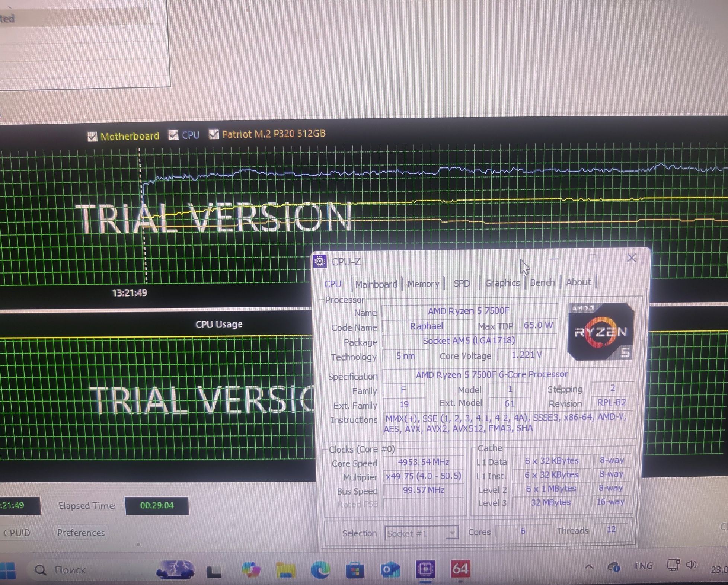Click the Preferences button in AIDA64
Image resolution: width=728 pixels, height=585 pixels.
pos(81,533)
